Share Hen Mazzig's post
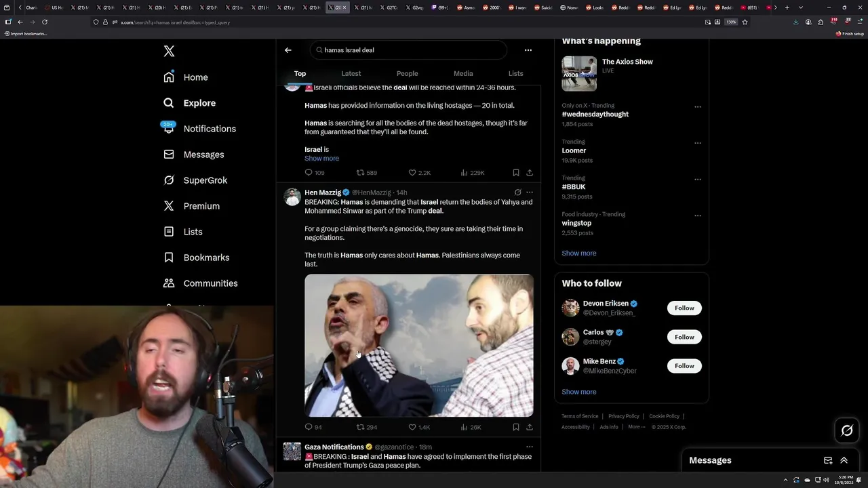Screen dimensions: 868x488 click(530, 427)
